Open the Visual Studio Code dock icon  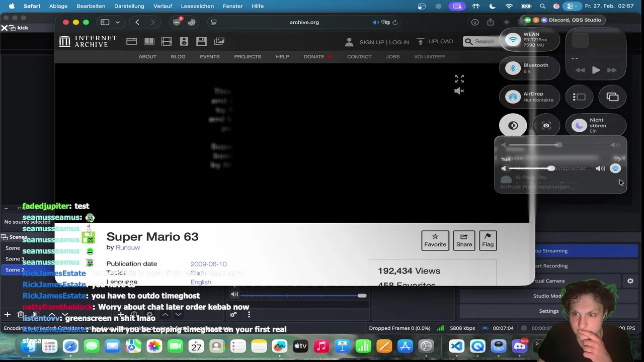tap(456, 346)
